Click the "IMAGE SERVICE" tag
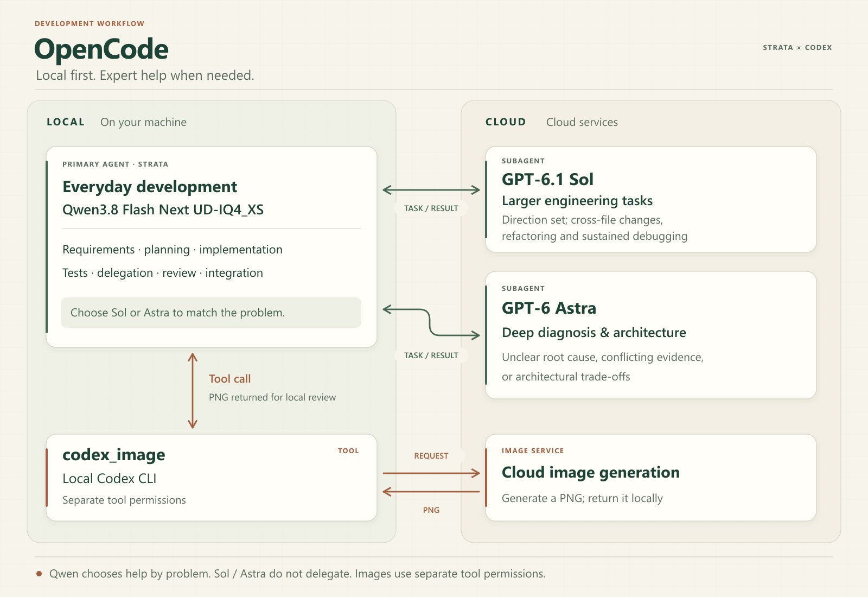 (x=533, y=451)
